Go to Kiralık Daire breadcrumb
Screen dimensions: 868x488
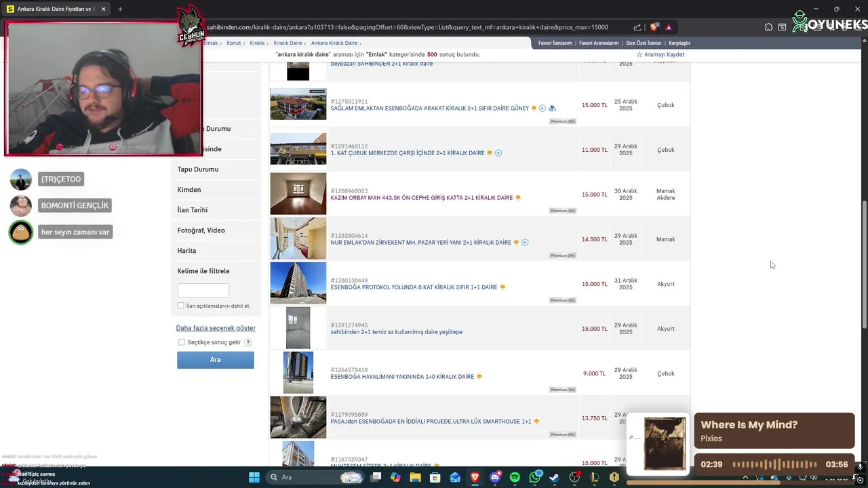tap(288, 43)
